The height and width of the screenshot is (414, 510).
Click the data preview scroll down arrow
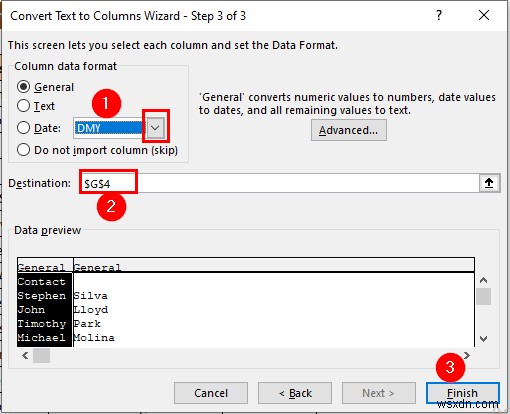click(x=484, y=339)
